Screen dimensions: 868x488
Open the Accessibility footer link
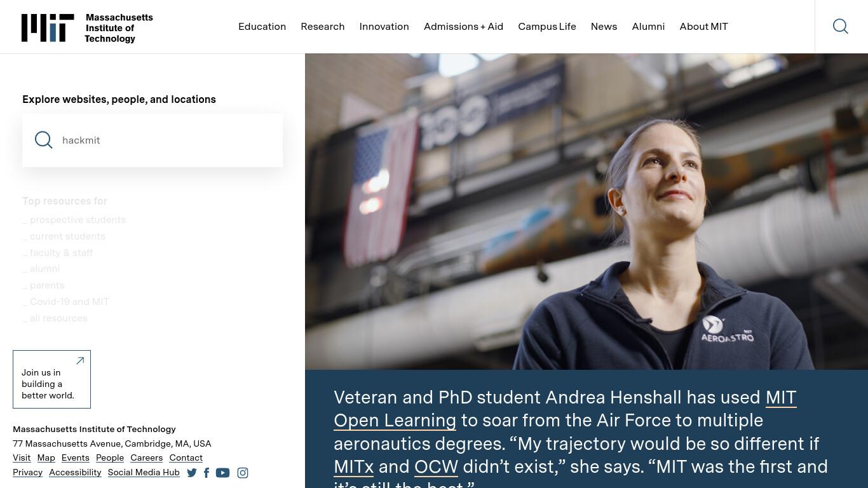pyautogui.click(x=75, y=472)
